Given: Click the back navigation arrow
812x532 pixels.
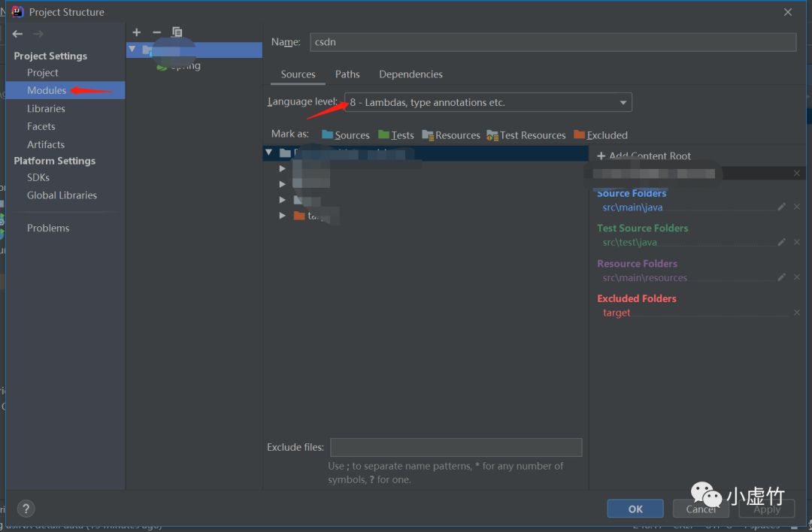Looking at the screenshot, I should [17, 34].
